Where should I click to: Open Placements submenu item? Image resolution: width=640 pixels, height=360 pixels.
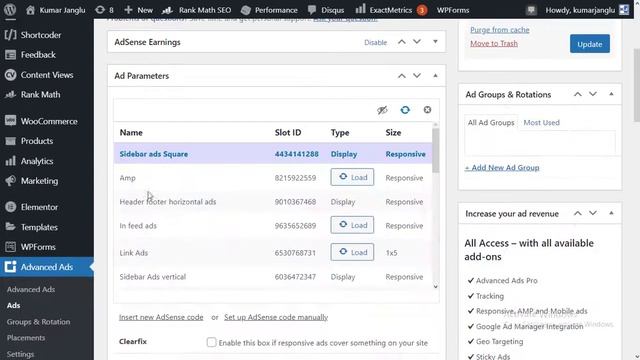[x=26, y=338]
